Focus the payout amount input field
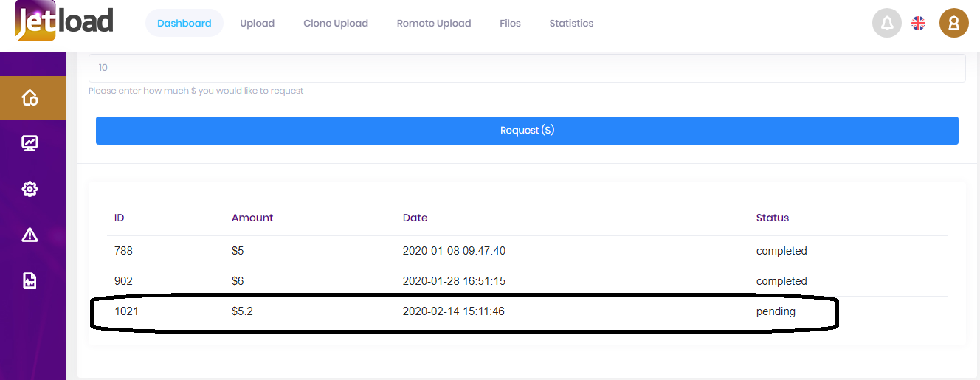 527,68
